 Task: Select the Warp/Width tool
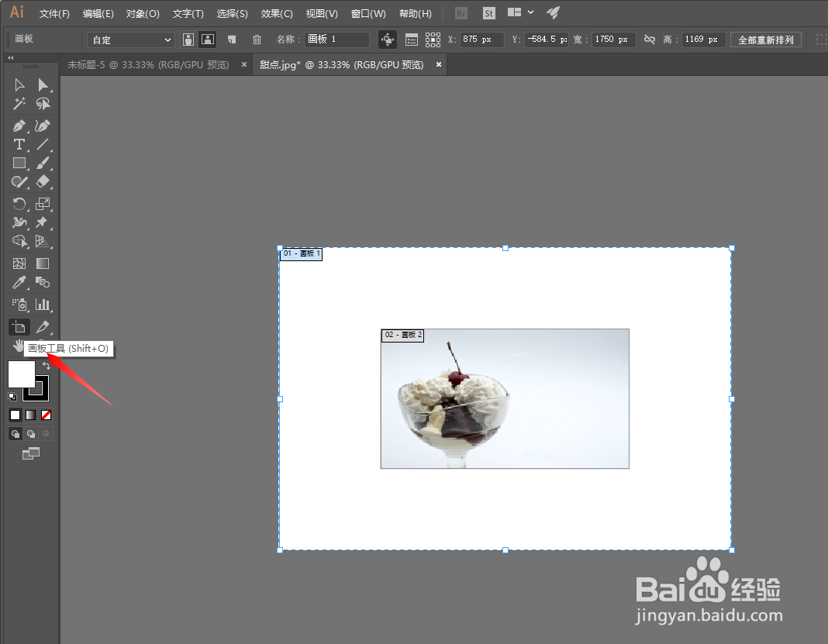click(19, 222)
